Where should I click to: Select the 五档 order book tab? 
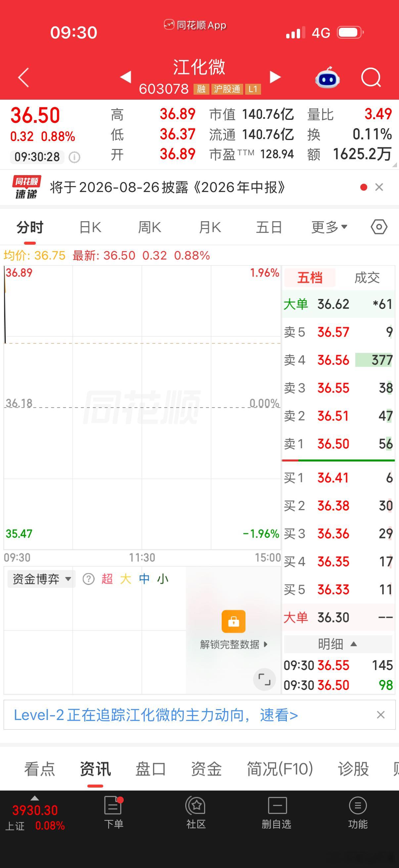pyautogui.click(x=310, y=278)
